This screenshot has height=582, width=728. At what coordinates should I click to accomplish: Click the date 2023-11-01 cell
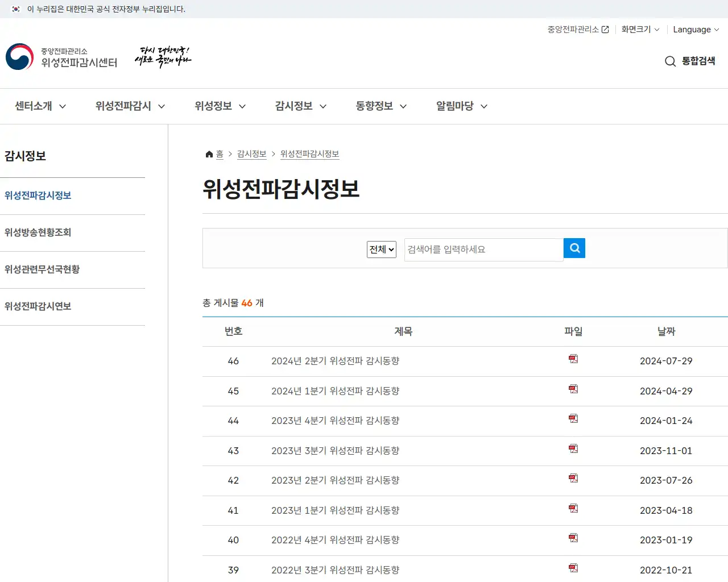666,451
